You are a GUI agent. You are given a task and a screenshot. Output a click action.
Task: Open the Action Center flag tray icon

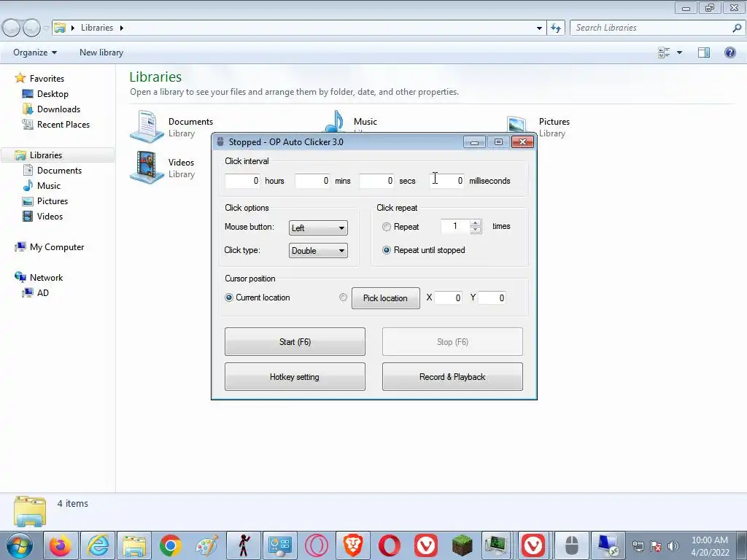tap(656, 546)
